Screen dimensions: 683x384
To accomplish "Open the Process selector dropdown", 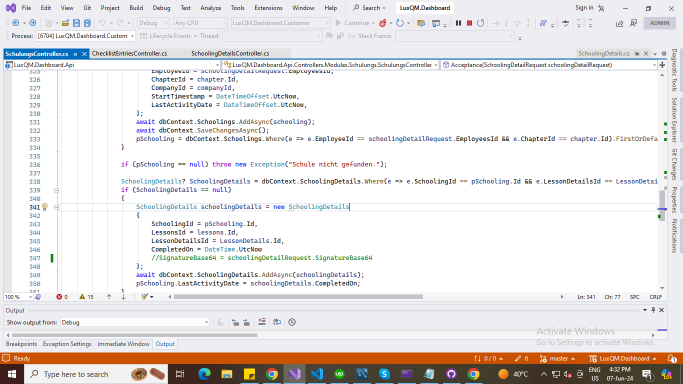I will click(86, 36).
